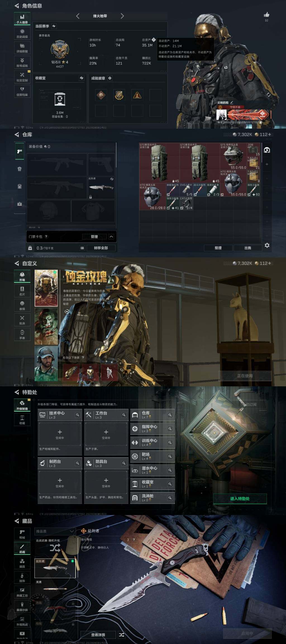
Task: Click the 门禁卡包 help question mark
Action: [x=46, y=236]
